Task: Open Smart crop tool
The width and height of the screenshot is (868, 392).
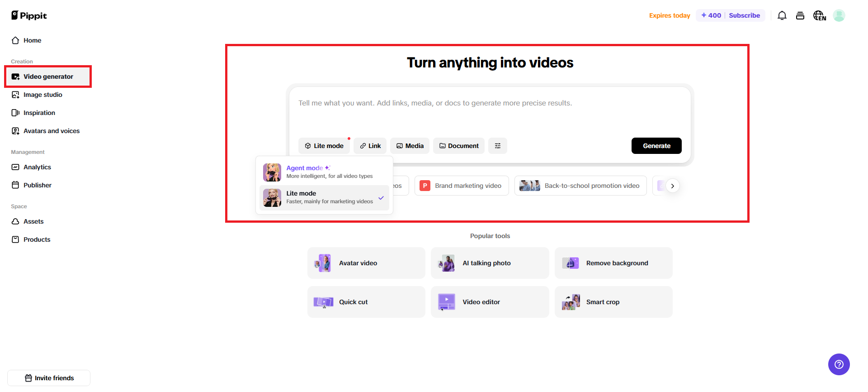Action: point(613,302)
